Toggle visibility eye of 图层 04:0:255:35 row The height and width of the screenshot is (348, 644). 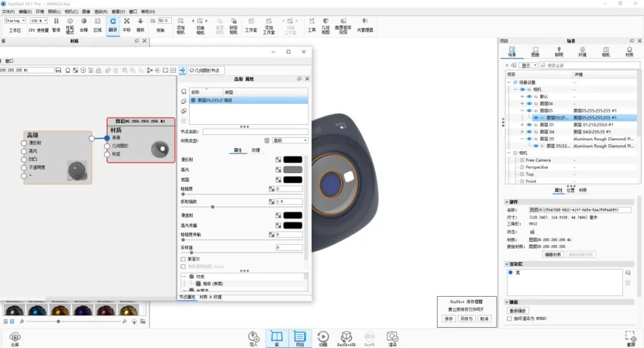pyautogui.click(x=529, y=132)
